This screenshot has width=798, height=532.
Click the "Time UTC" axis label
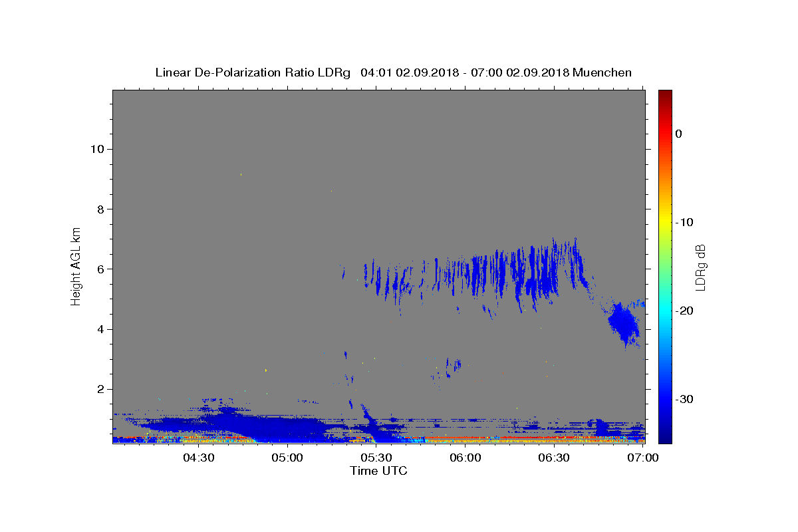coord(378,471)
